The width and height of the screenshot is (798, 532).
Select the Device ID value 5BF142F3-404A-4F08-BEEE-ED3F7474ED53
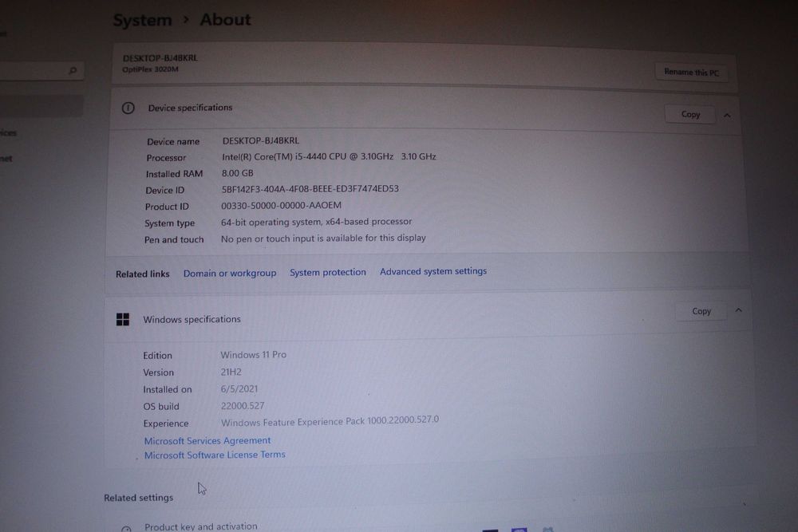(310, 189)
